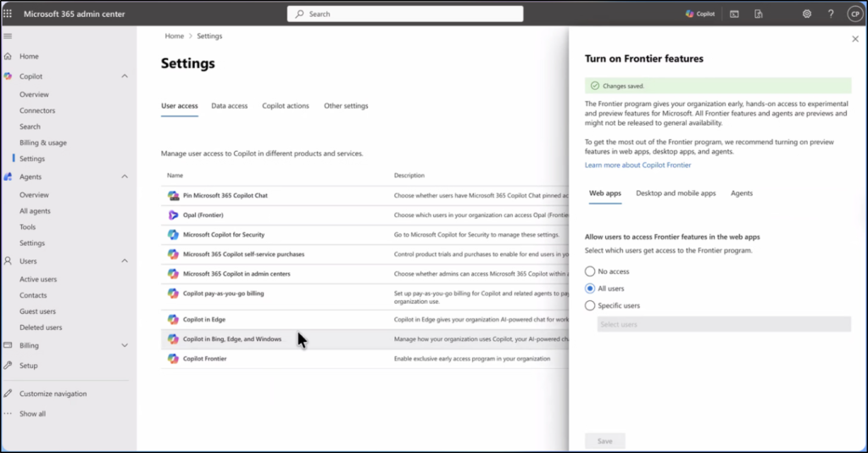Click the Show all ellipsis icon
The width and height of the screenshot is (868, 453).
pos(8,414)
